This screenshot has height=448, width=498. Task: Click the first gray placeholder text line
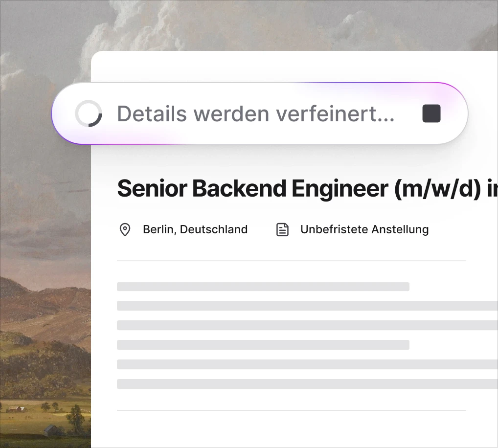click(x=263, y=287)
